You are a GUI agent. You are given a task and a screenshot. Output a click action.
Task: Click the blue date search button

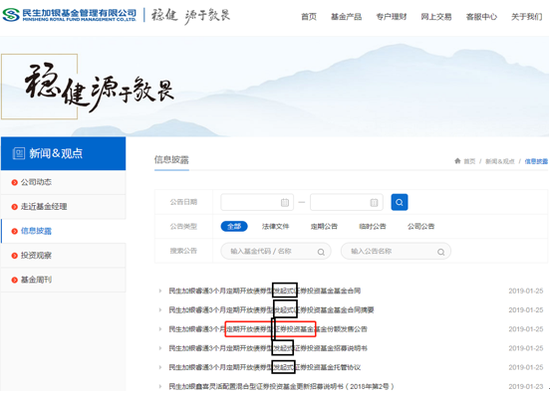400,202
